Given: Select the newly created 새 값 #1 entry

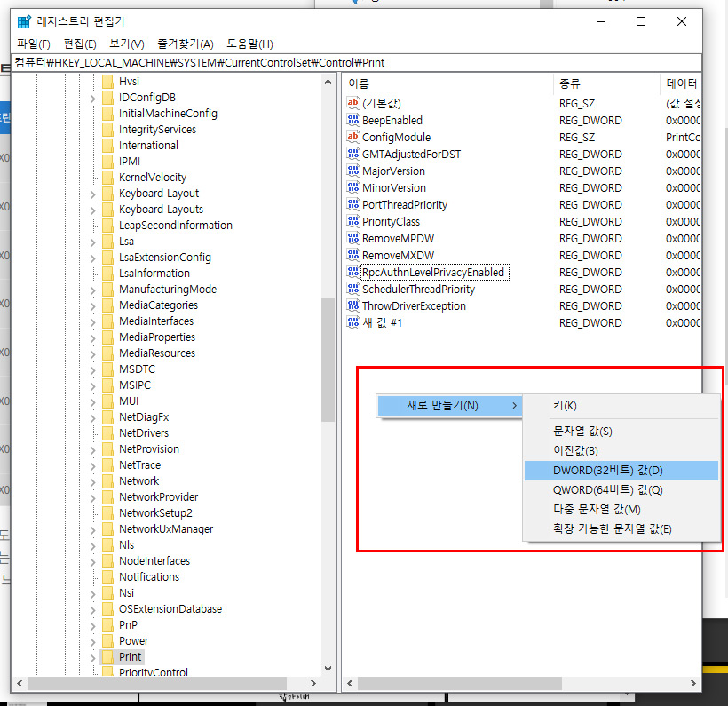Looking at the screenshot, I should (x=379, y=322).
